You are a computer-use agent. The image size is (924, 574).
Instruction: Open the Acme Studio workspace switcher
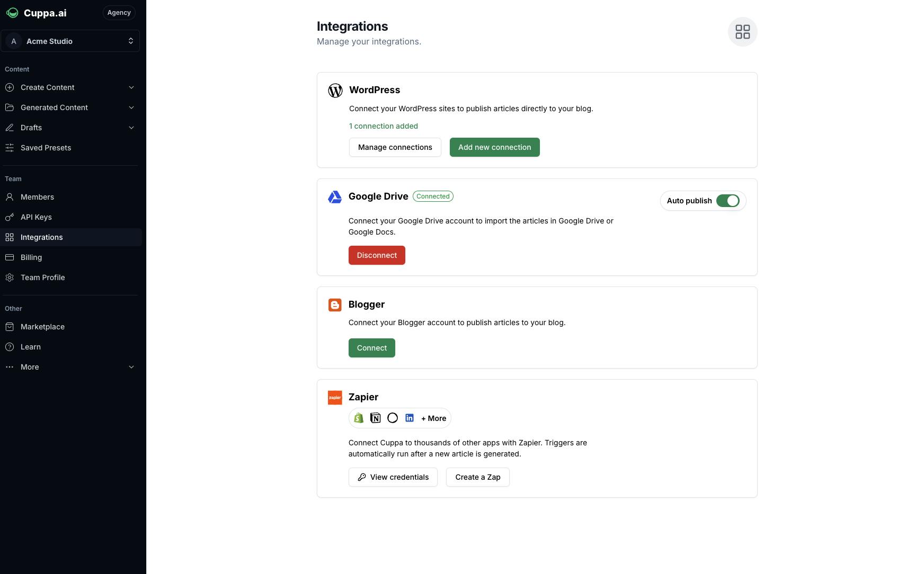[x=70, y=41]
